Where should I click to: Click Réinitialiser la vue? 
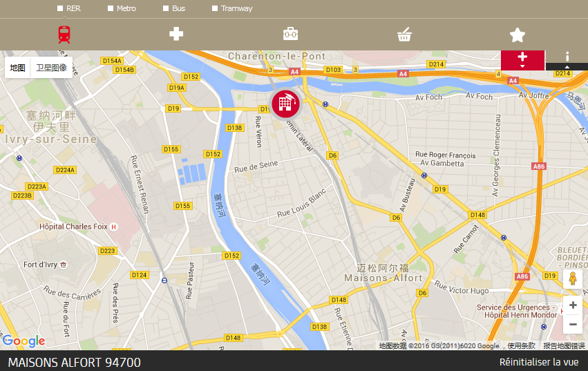[x=539, y=362]
